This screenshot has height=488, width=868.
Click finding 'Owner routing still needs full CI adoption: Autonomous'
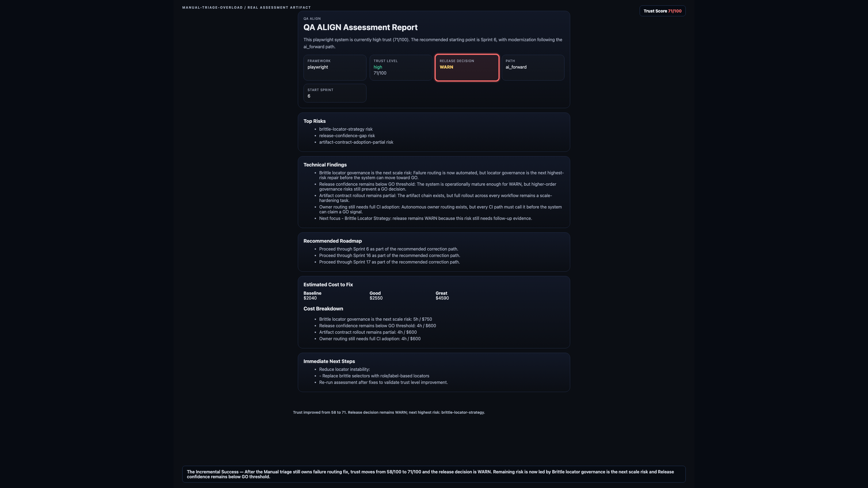coord(440,209)
